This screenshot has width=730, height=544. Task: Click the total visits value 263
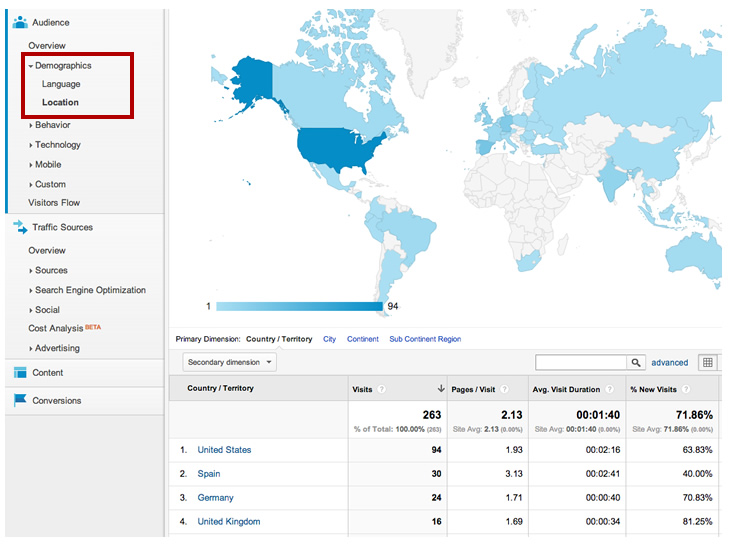pyautogui.click(x=432, y=415)
